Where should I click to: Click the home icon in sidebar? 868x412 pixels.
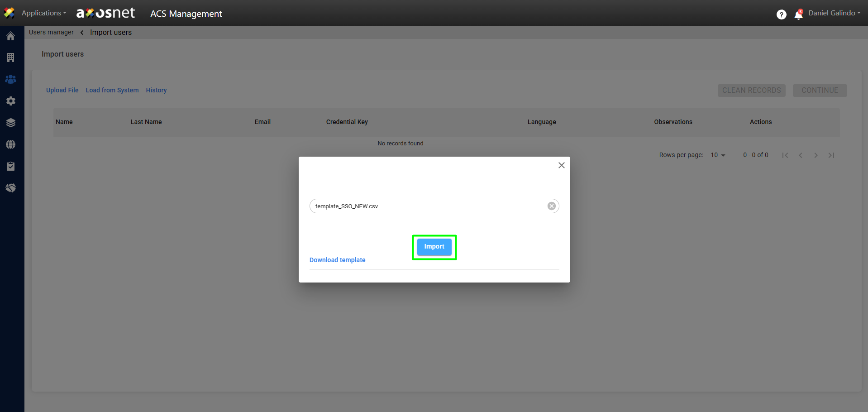(x=11, y=36)
